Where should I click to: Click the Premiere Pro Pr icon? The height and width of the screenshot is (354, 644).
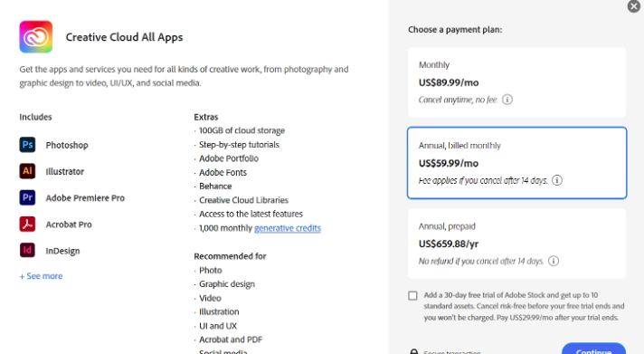[27, 197]
